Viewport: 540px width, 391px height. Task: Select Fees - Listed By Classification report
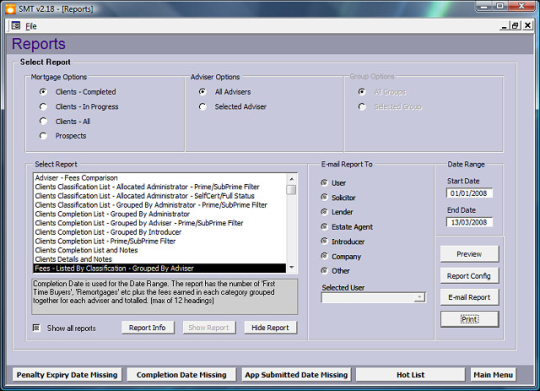click(x=160, y=268)
